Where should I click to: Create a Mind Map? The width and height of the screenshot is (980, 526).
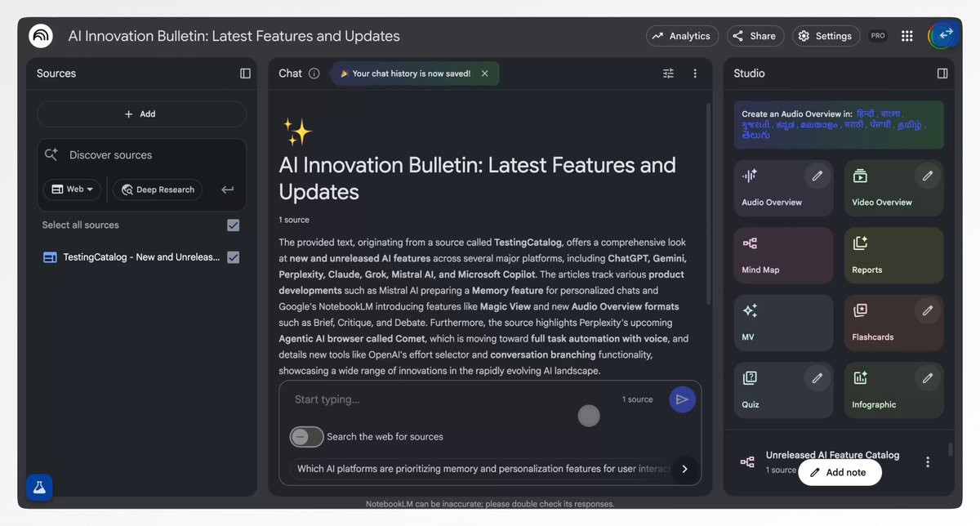(x=783, y=256)
